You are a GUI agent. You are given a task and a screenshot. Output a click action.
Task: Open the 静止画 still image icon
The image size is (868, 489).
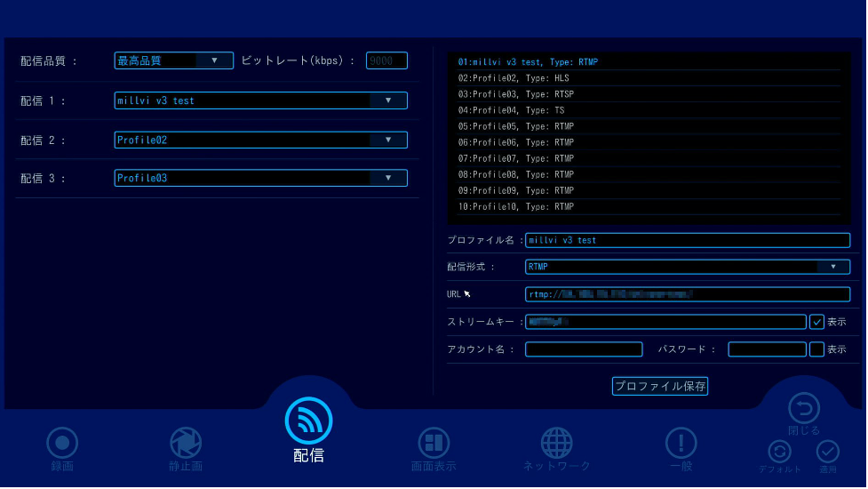(186, 443)
